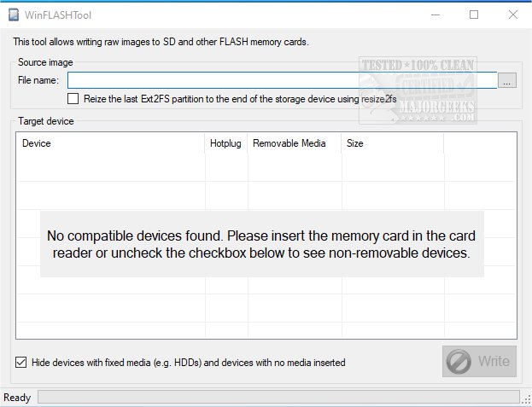Screen dimensions: 532x407
Task: Sort the list by Device column header
Action: click(111, 143)
